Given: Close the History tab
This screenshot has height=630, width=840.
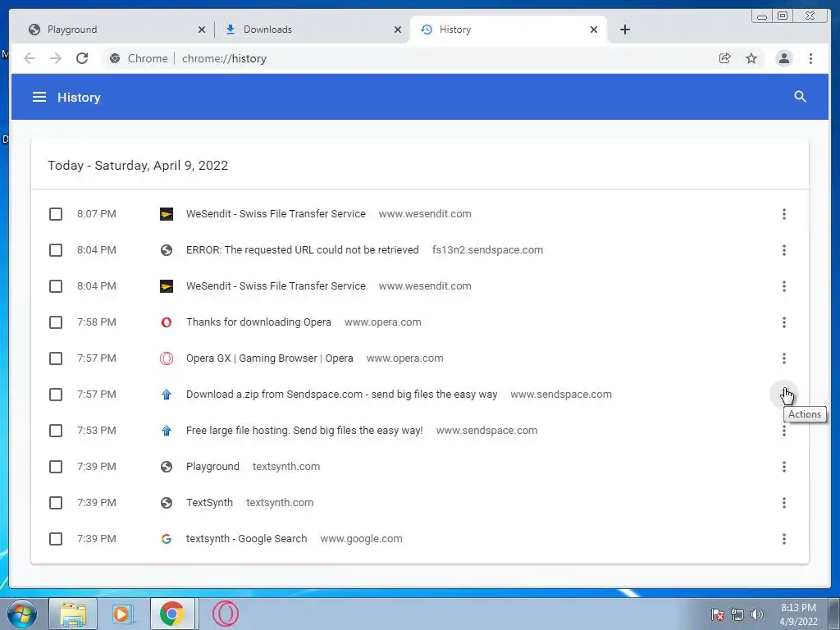Looking at the screenshot, I should coord(594,30).
